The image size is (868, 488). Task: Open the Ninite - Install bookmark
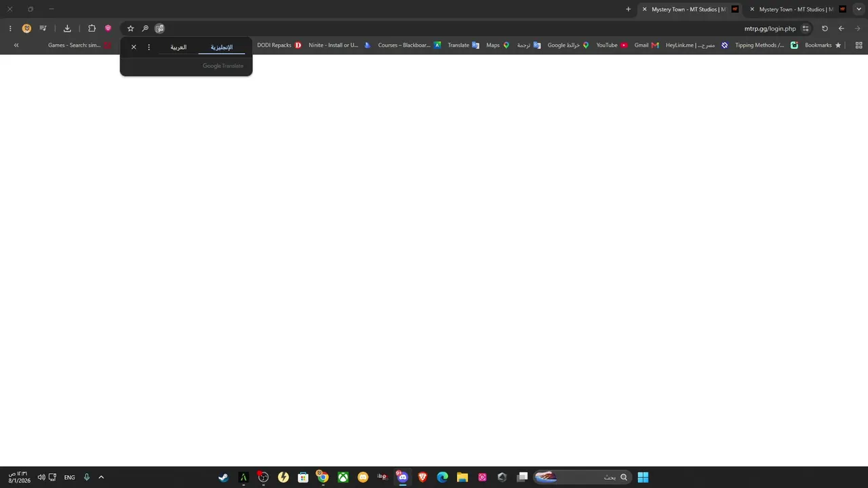pyautogui.click(x=340, y=45)
